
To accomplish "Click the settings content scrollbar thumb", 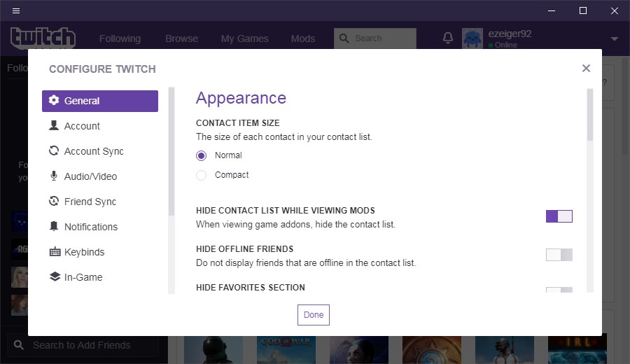I will 590,115.
